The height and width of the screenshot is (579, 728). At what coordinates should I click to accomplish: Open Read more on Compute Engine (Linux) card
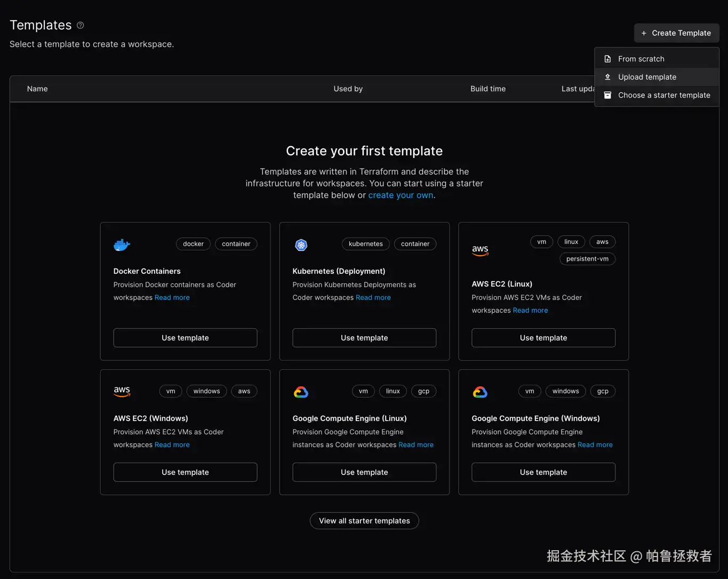416,445
